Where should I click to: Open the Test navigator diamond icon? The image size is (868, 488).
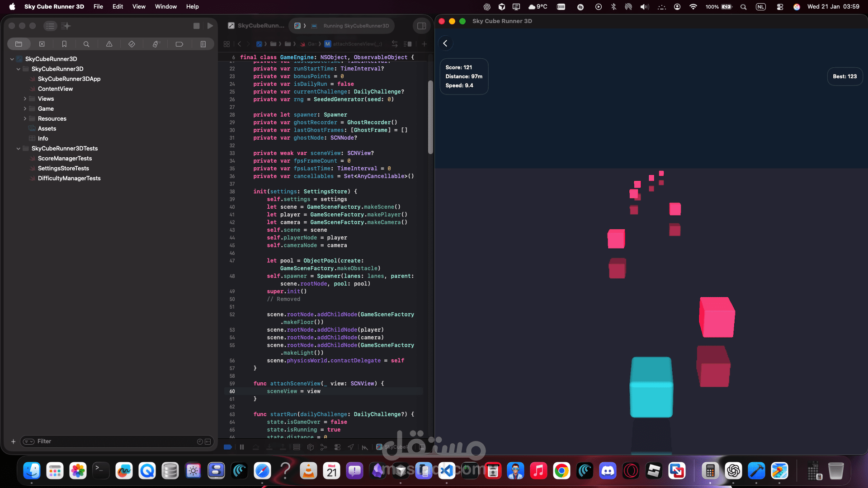(132, 44)
